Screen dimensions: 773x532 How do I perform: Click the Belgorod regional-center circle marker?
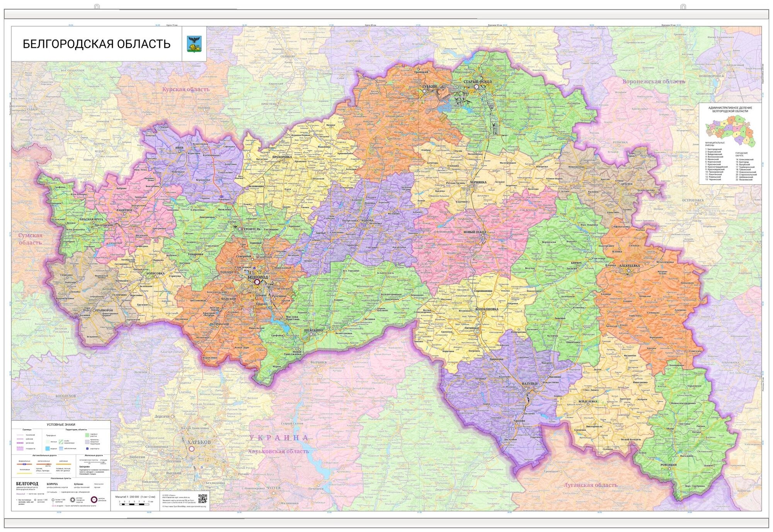click(257, 282)
